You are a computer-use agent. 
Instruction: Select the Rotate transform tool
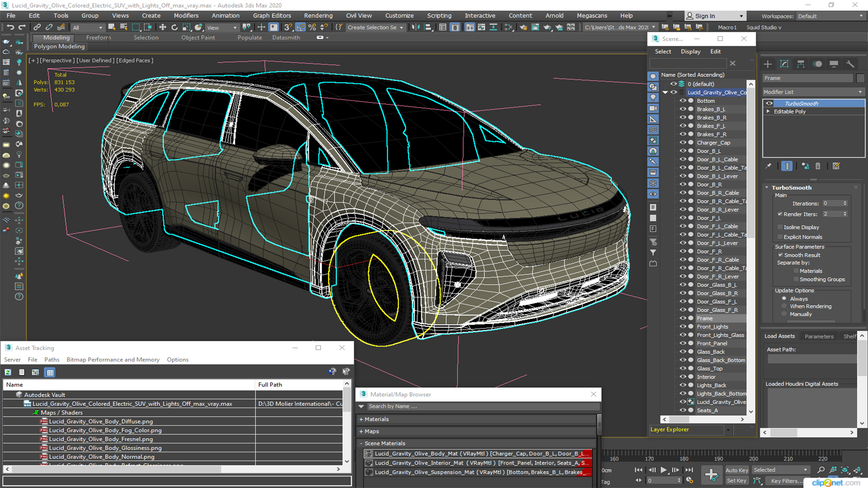click(x=175, y=28)
